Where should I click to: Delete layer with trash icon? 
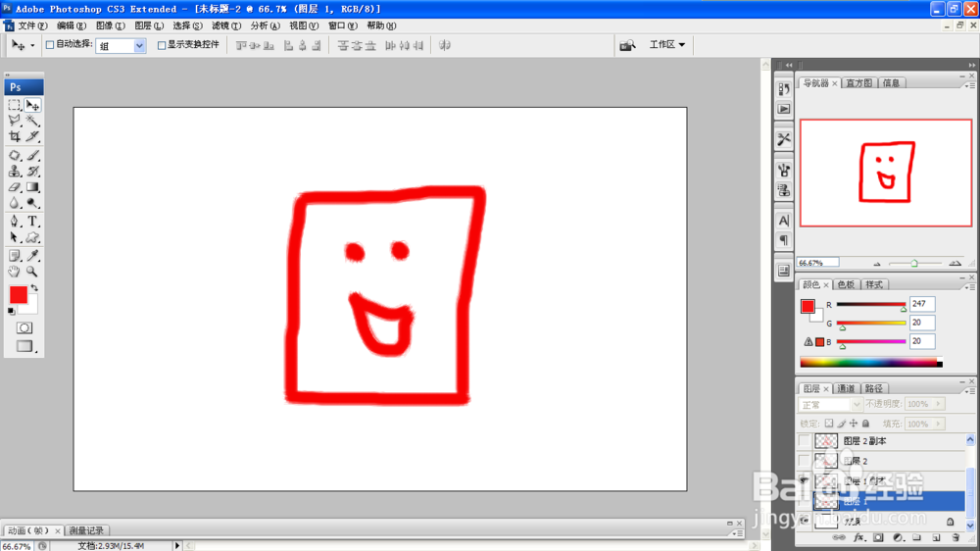tap(955, 537)
